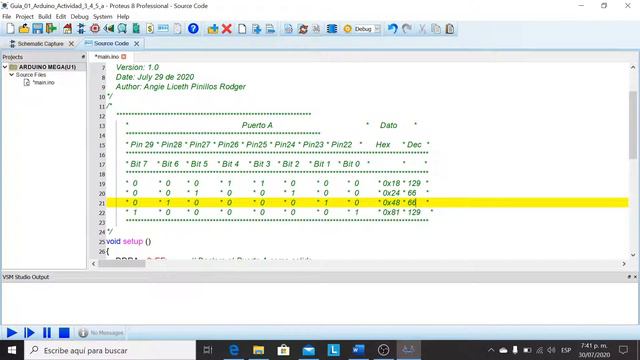
Task: Click the horizontal scroll right arrow
Action: pyautogui.click(x=624, y=264)
